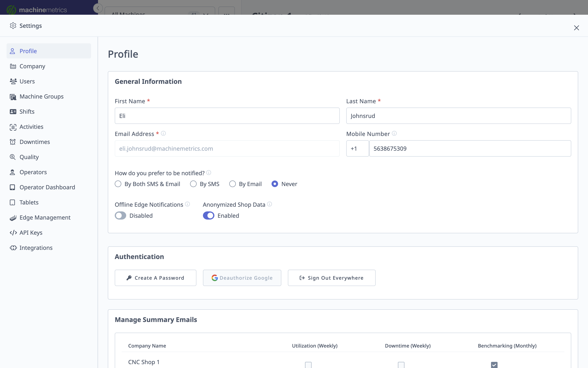Image resolution: width=588 pixels, height=368 pixels.
Task: Select the Never notification radio option
Action: click(x=275, y=184)
